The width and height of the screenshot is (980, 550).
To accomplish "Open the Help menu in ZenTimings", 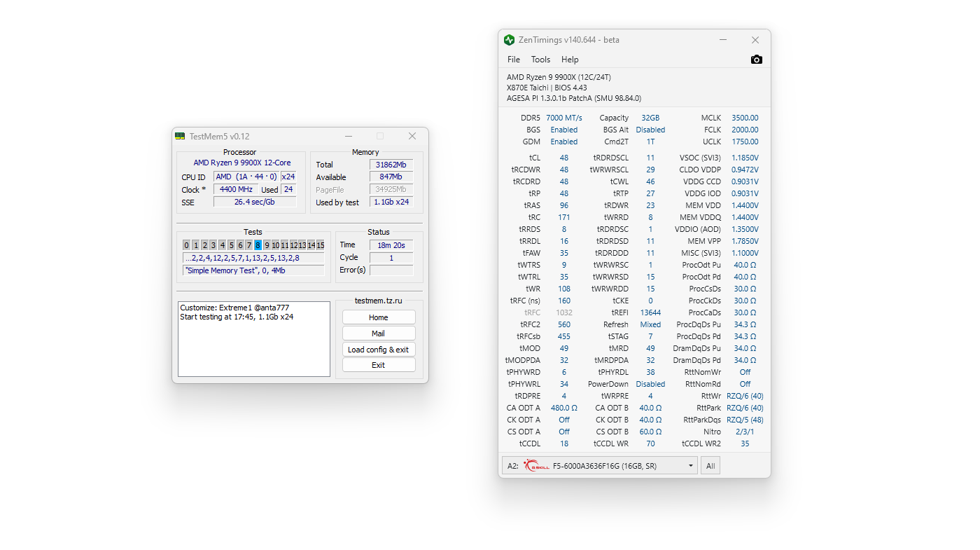I will [x=570, y=60].
